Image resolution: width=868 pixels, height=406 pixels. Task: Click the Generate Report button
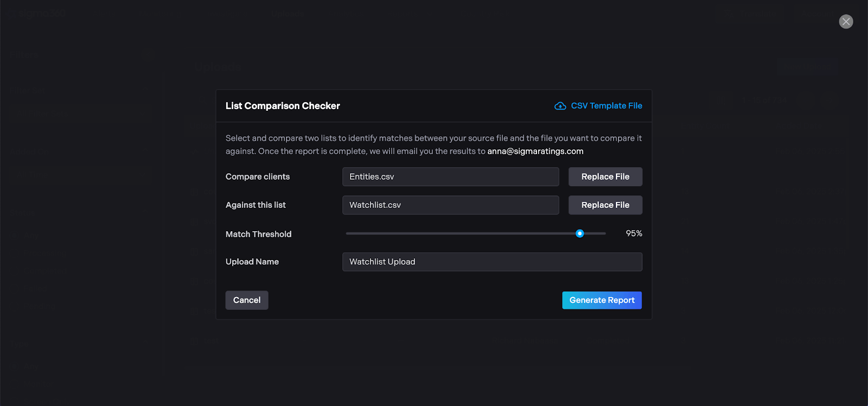602,300
